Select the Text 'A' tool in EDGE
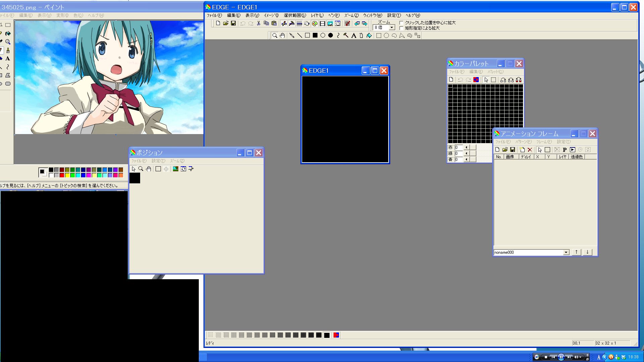The width and height of the screenshot is (644, 362). pos(353,36)
